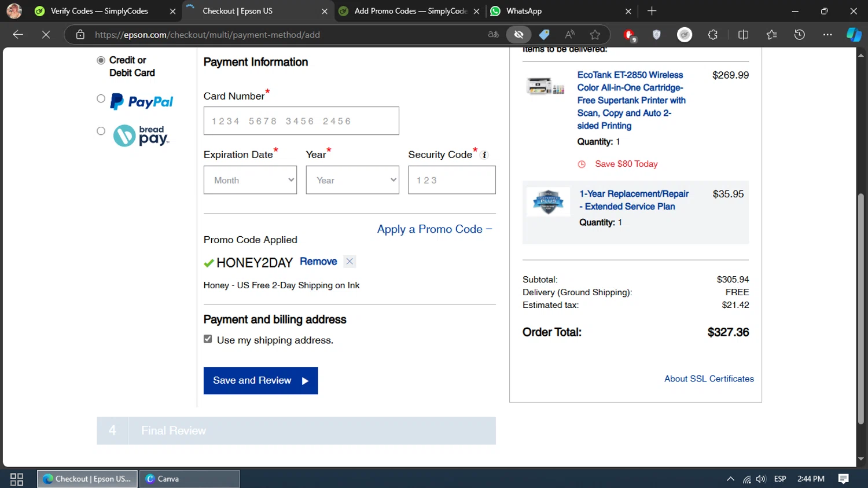Open the notification center icon
The height and width of the screenshot is (488, 868).
(844, 479)
